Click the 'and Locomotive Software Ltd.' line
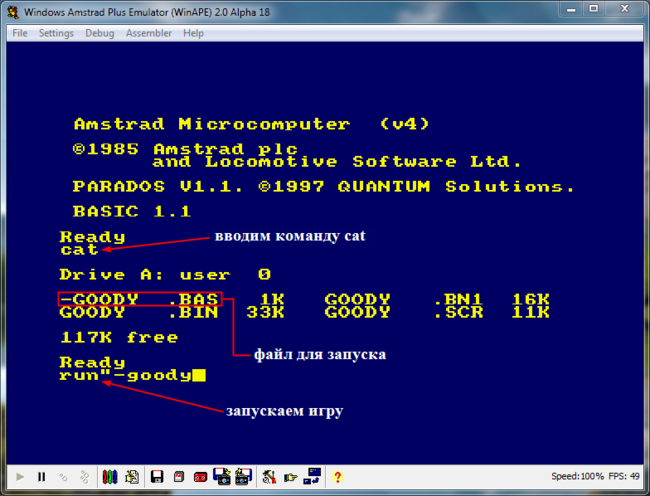 pos(337,161)
